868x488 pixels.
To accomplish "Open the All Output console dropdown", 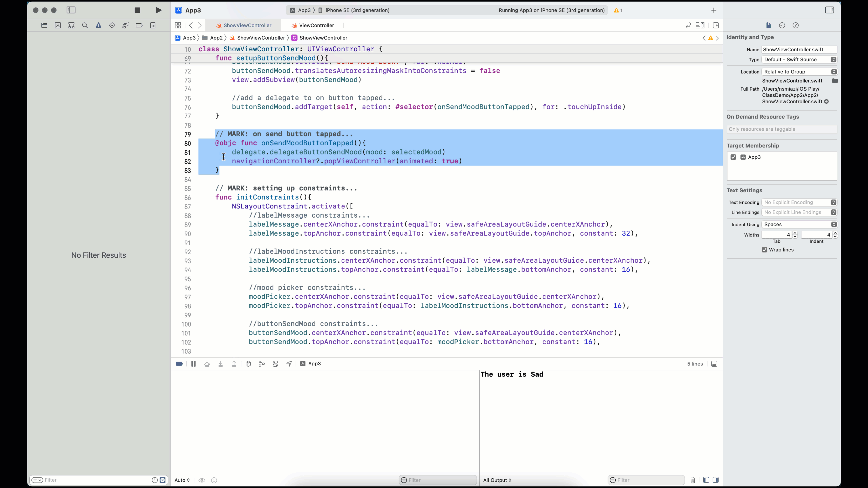I will pos(497,480).
